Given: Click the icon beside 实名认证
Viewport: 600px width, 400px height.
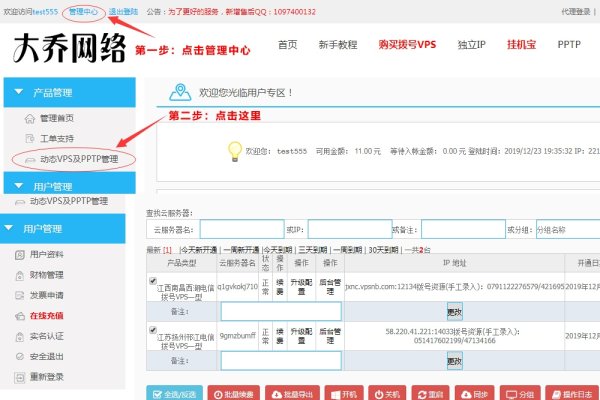Looking at the screenshot, I should (20, 336).
